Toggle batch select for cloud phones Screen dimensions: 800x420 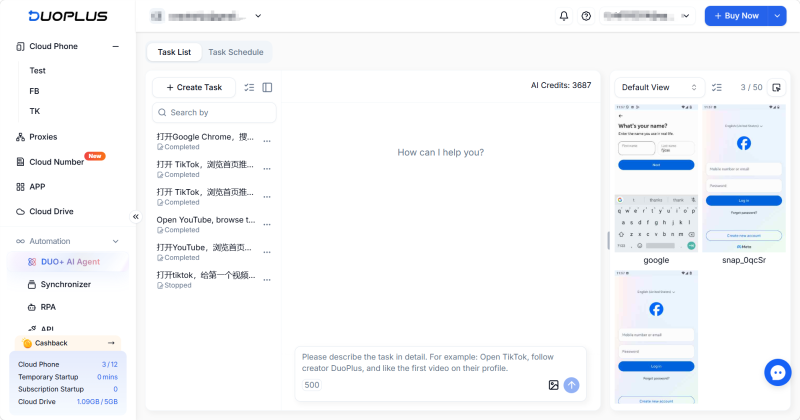point(717,88)
